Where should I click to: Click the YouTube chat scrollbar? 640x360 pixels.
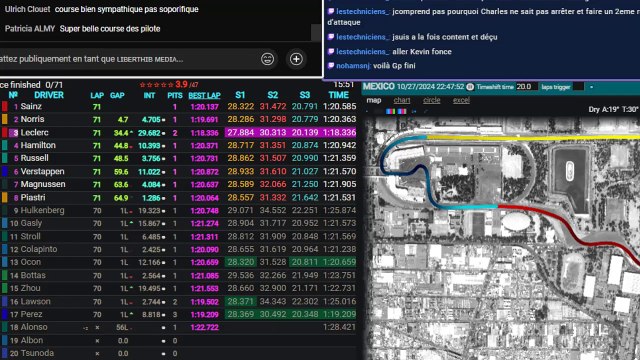[x=316, y=32]
